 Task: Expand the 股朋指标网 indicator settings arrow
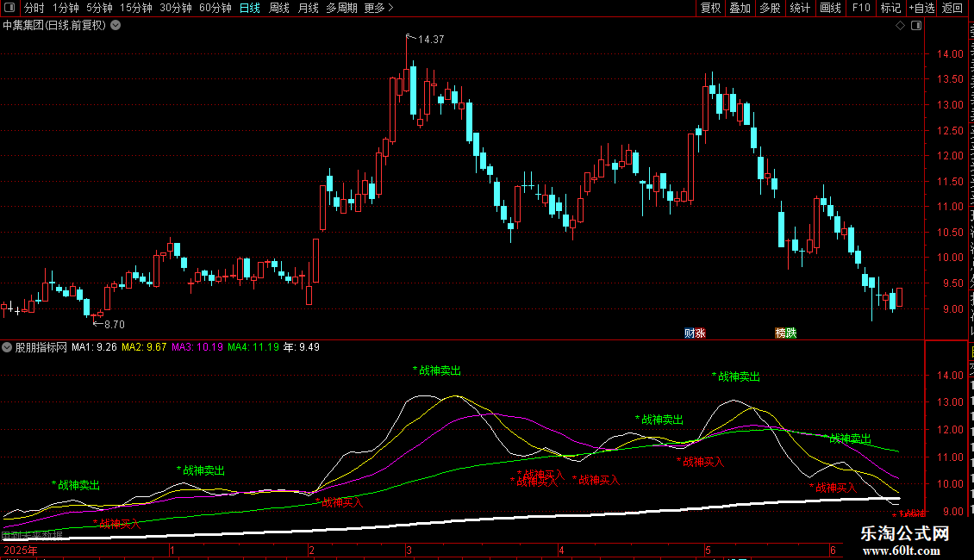(x=7, y=347)
